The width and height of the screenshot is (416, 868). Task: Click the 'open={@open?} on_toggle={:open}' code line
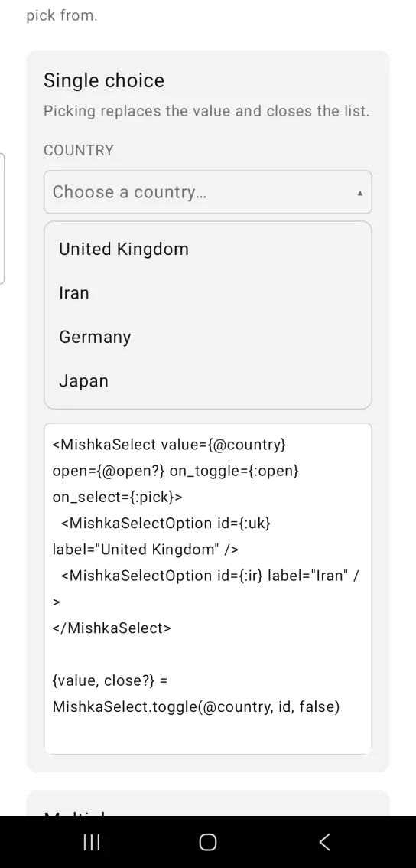(x=175, y=471)
